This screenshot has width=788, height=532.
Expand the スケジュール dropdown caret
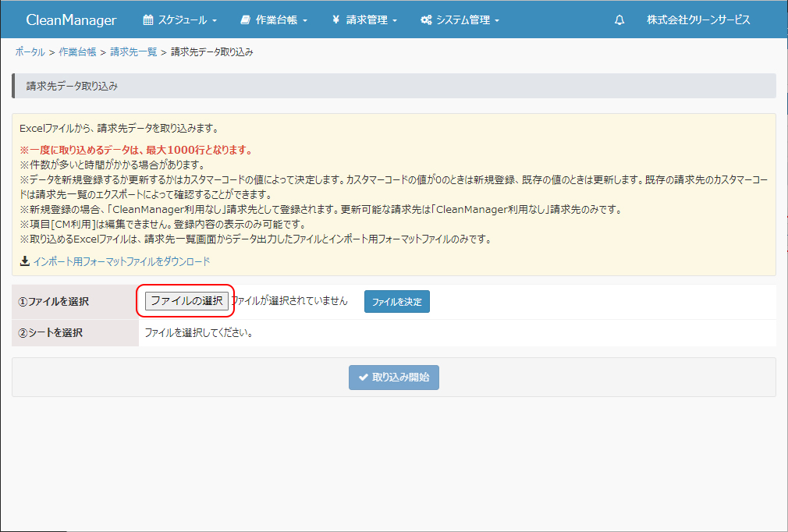coord(215,20)
